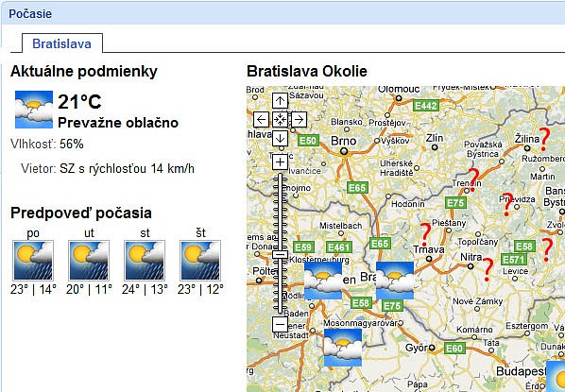The image size is (565, 392).
Task: Click the Počasie panel title
Action: [x=30, y=13]
